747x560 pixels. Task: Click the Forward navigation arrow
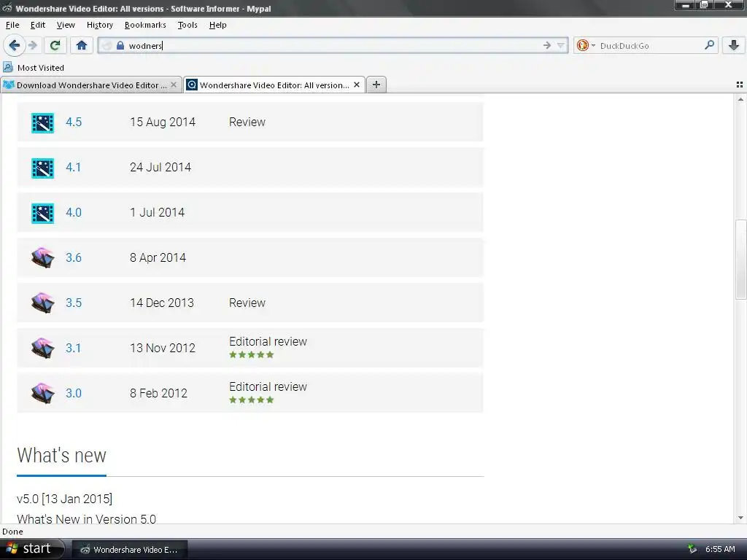(32, 45)
